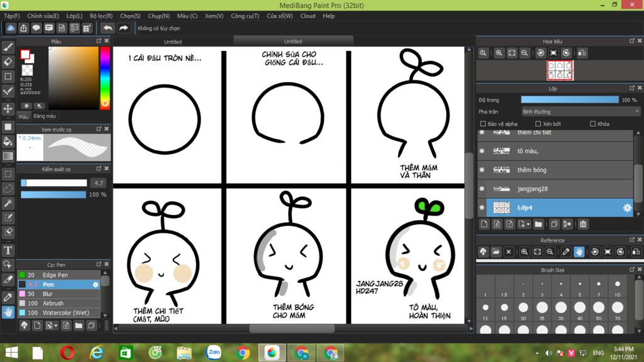644x362 pixels.
Task: Expand the add-brush dropdown arrow
Action: [56, 326]
